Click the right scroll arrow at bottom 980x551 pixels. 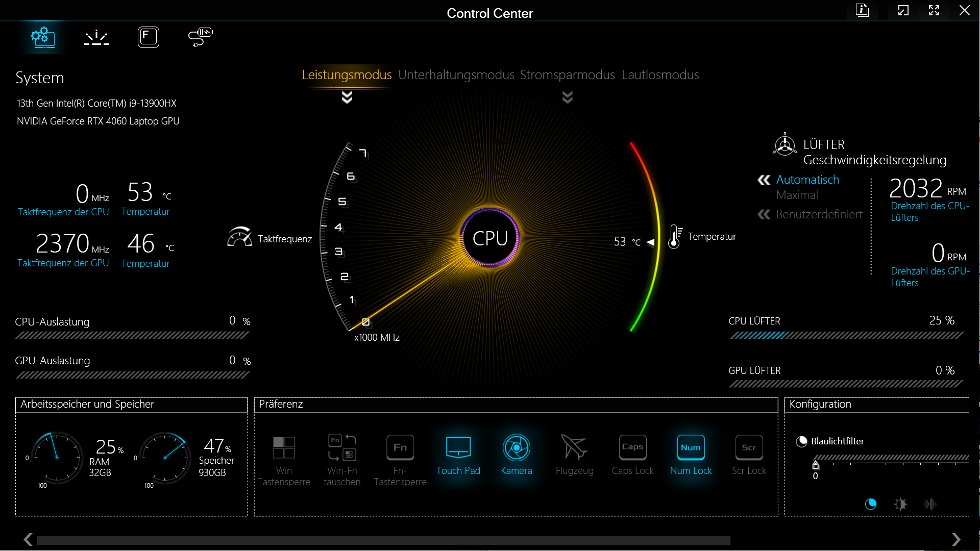coord(956,539)
